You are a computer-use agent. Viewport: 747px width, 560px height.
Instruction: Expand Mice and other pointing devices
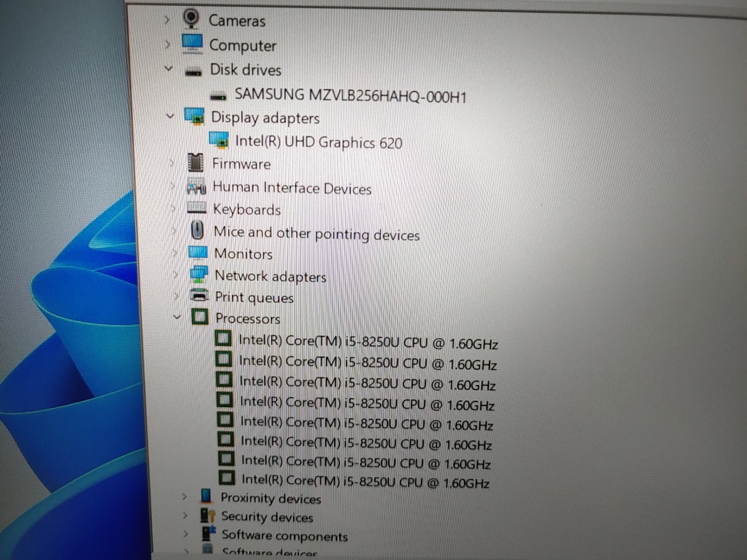(x=174, y=231)
